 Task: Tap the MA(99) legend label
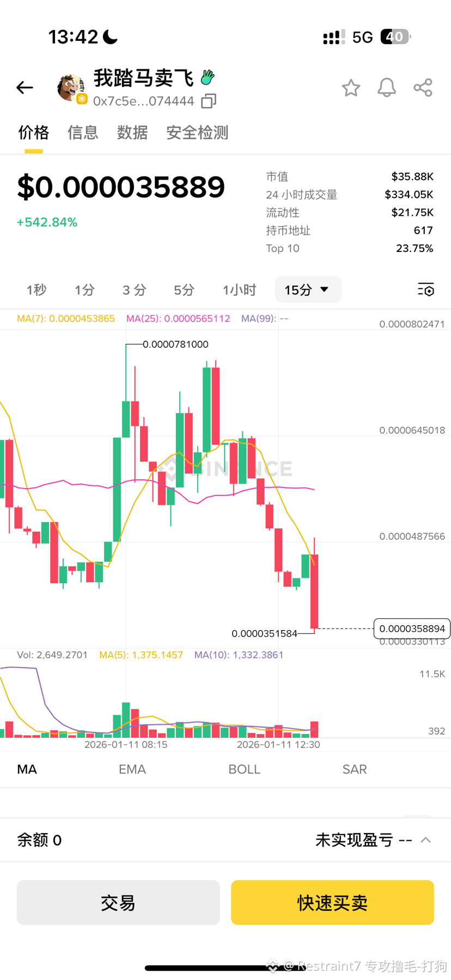pyautogui.click(x=265, y=318)
